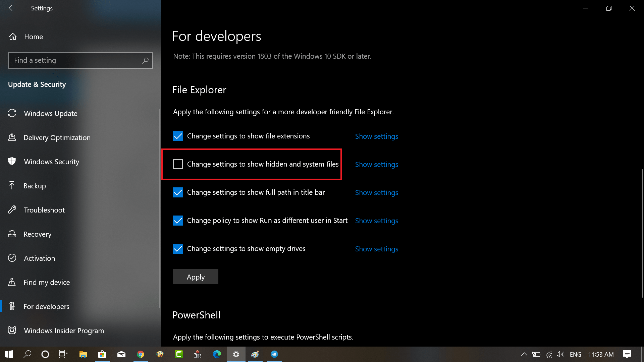Open the Windows Start menu

coord(9,354)
